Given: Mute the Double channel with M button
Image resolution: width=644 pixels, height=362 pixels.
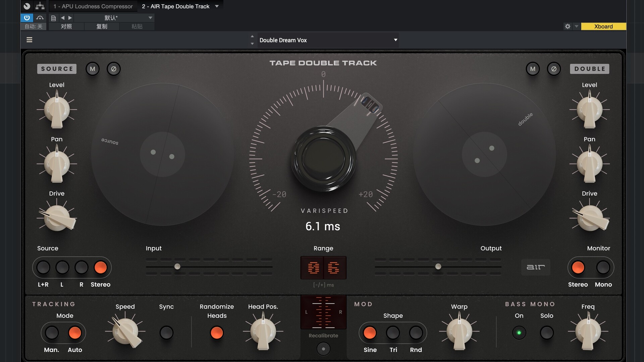Looking at the screenshot, I should (533, 69).
